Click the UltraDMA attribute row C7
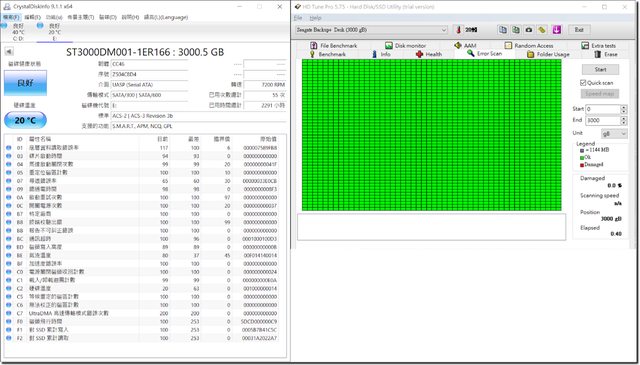 click(143, 313)
